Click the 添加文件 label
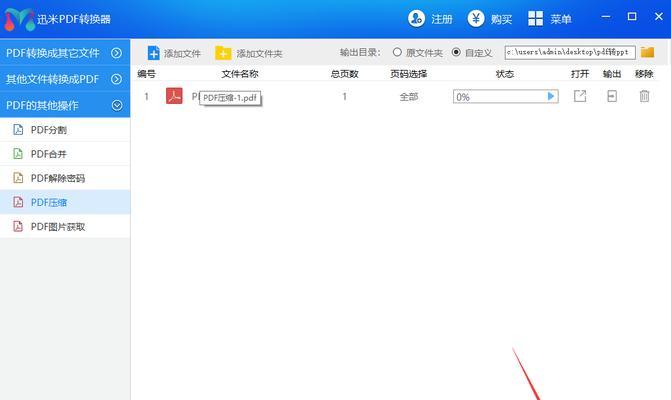This screenshot has width=671, height=400. [182, 53]
